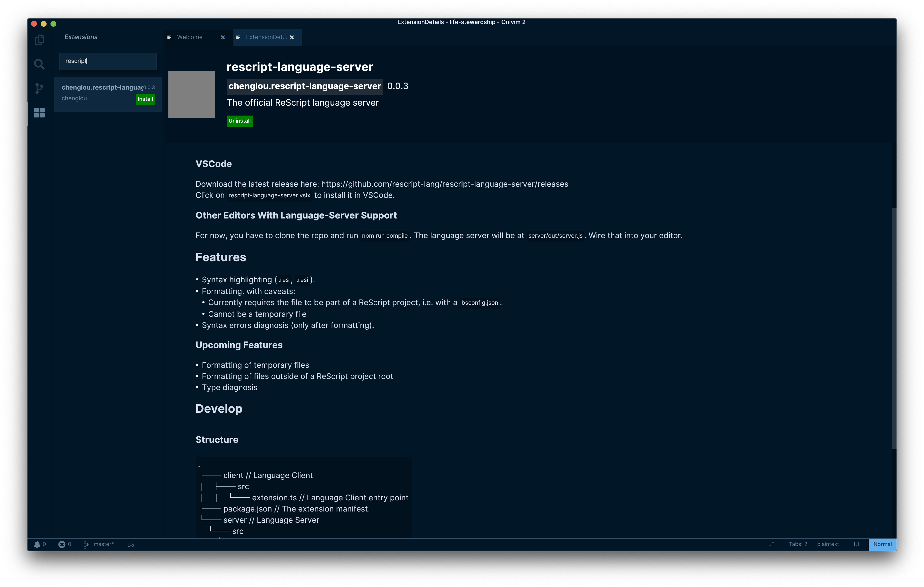Close the ExtensionDetails tab

(x=292, y=37)
